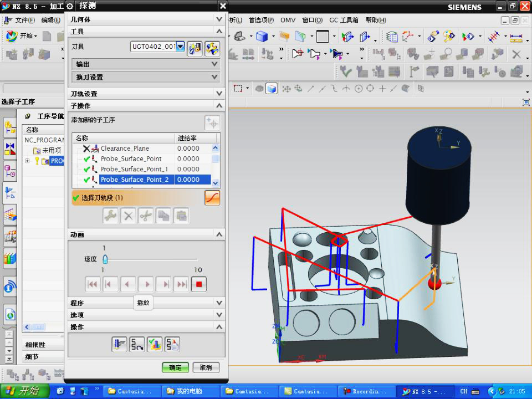Switch to 我的电脑 taskbar window
This screenshot has height=399, width=532.
tap(190, 391)
